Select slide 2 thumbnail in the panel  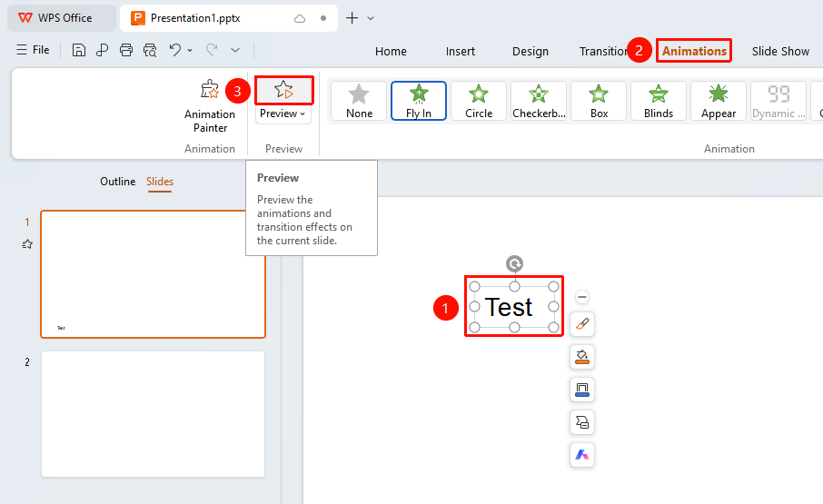[153, 414]
